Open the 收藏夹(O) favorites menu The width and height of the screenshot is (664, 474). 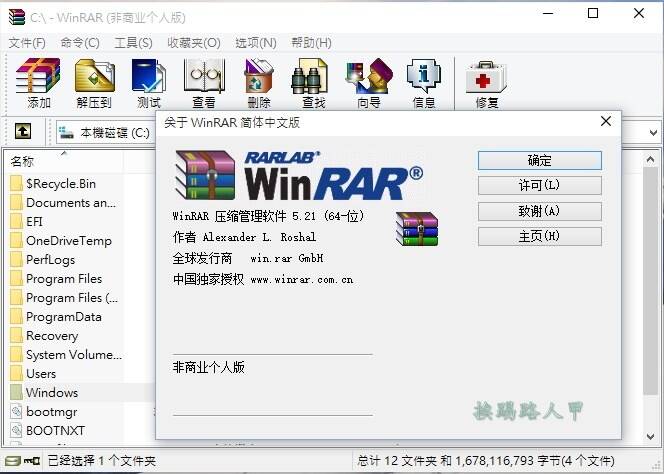coord(194,43)
